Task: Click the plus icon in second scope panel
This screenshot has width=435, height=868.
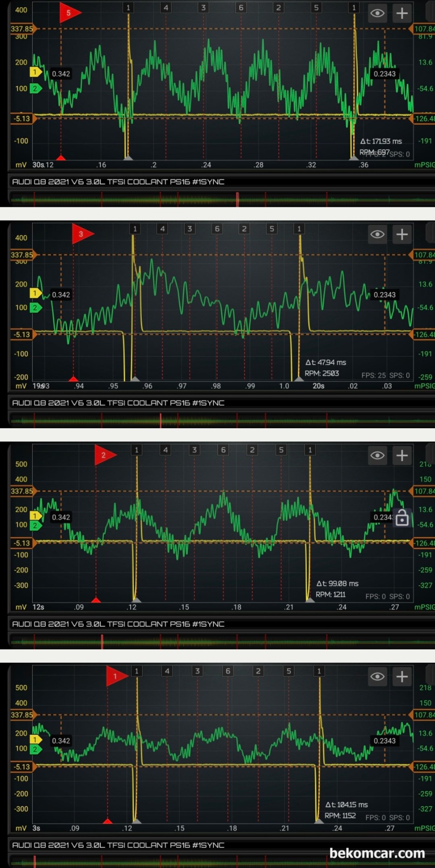Action: 402,234
